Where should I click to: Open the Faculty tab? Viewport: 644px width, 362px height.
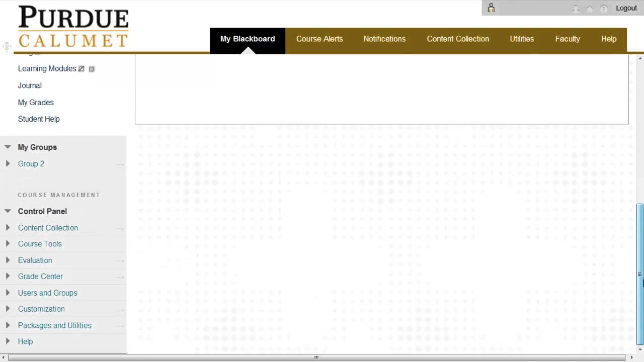pos(568,39)
